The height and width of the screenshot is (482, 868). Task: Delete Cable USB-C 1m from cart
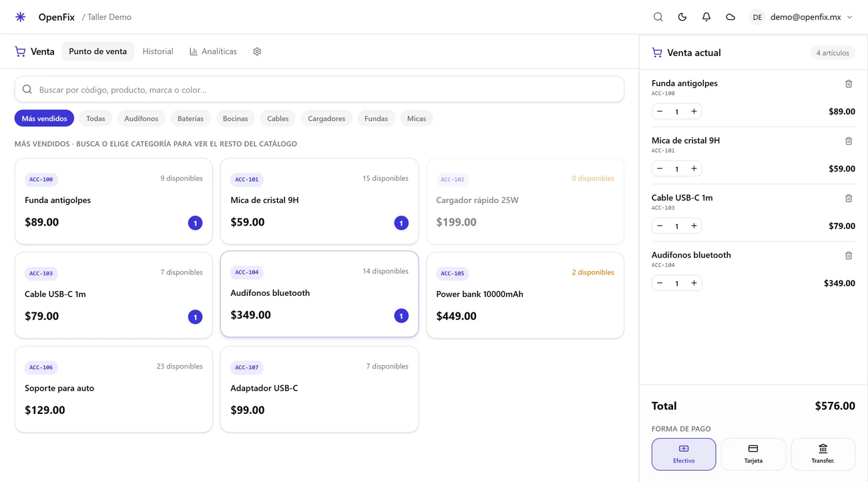point(849,198)
